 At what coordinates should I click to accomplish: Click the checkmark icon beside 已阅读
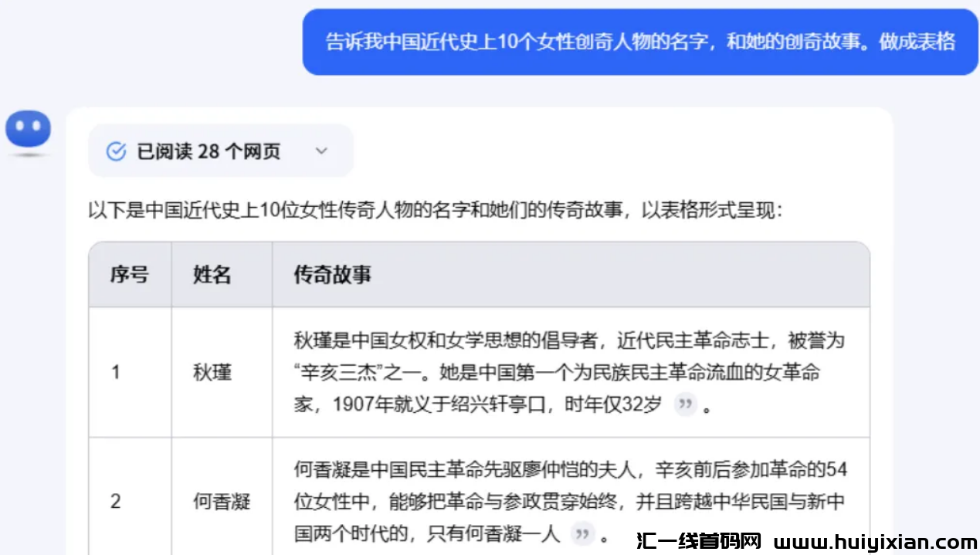116,151
